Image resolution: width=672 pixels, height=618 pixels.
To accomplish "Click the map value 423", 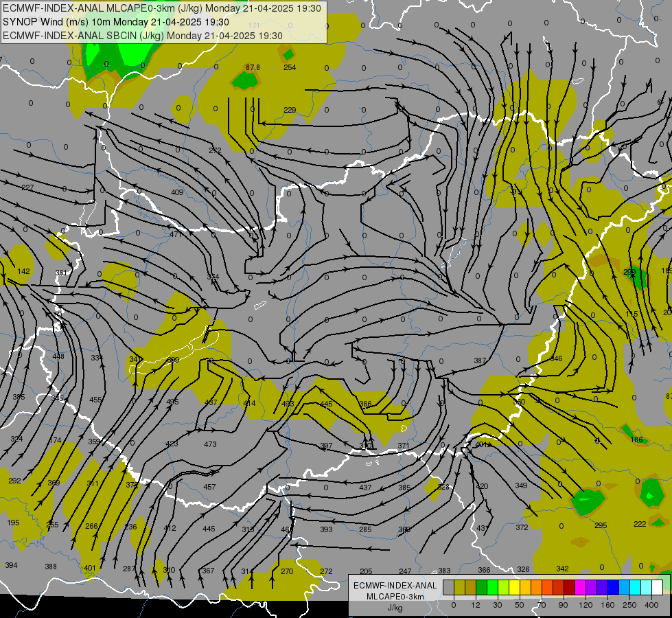I will coord(172,444).
